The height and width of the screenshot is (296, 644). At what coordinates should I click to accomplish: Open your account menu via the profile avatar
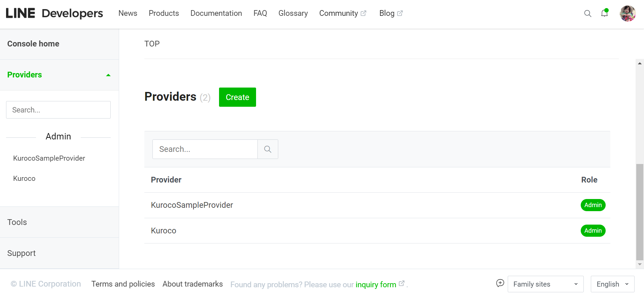[x=627, y=13]
